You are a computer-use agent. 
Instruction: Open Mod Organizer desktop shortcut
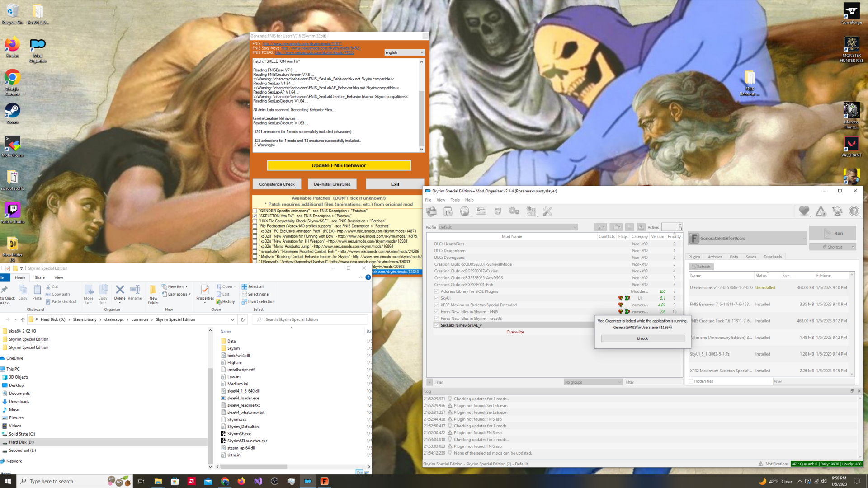point(38,51)
